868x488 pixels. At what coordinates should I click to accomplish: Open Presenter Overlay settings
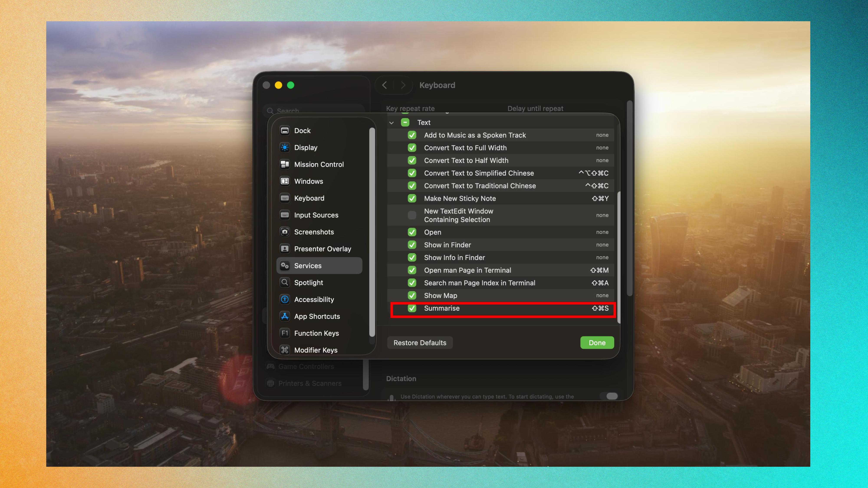pos(285,249)
